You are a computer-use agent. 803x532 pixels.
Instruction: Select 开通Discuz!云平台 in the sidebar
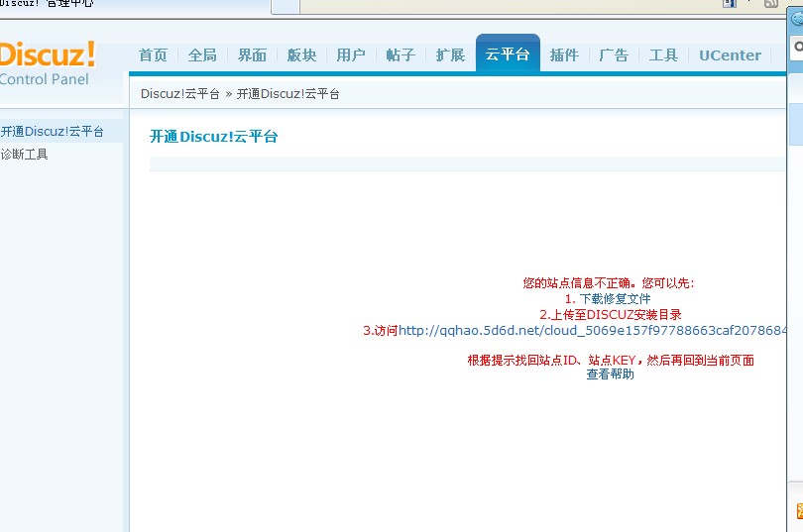point(53,132)
